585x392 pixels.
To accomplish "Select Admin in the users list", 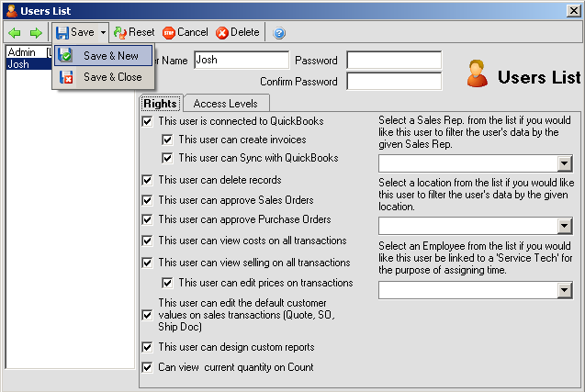I will [20, 52].
